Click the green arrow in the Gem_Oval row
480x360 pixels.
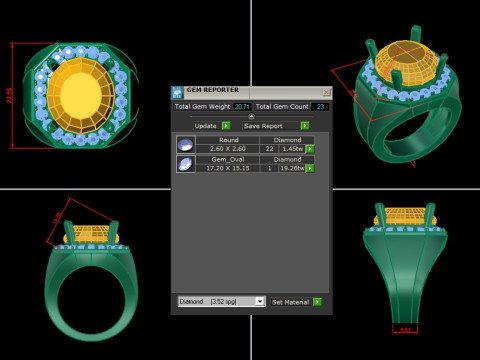pyautogui.click(x=310, y=168)
